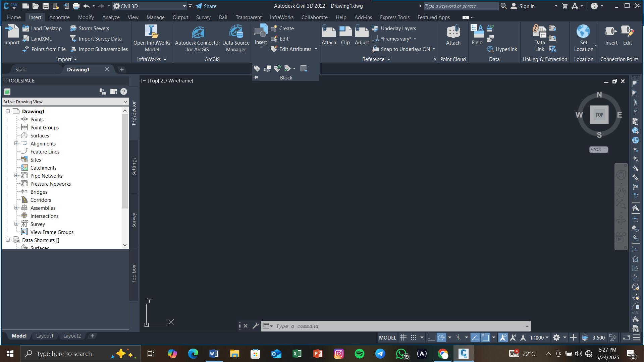Click Insert Connection Point

pyautogui.click(x=611, y=35)
